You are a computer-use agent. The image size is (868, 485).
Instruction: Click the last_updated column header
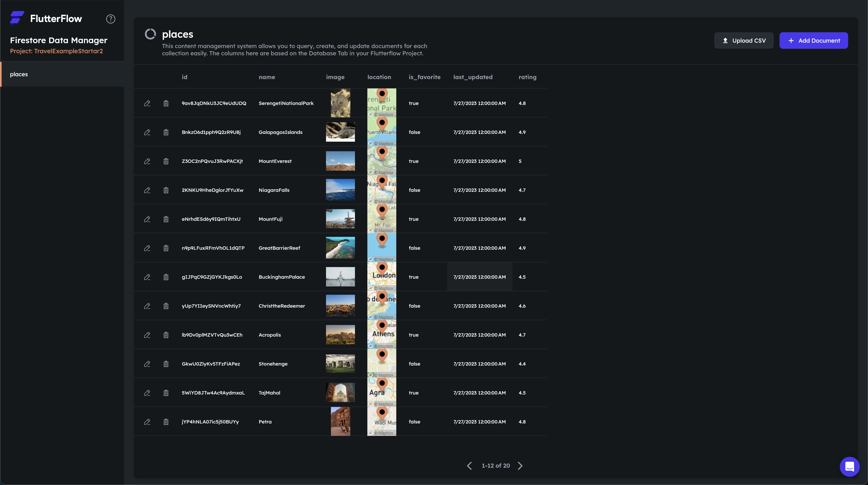point(473,77)
